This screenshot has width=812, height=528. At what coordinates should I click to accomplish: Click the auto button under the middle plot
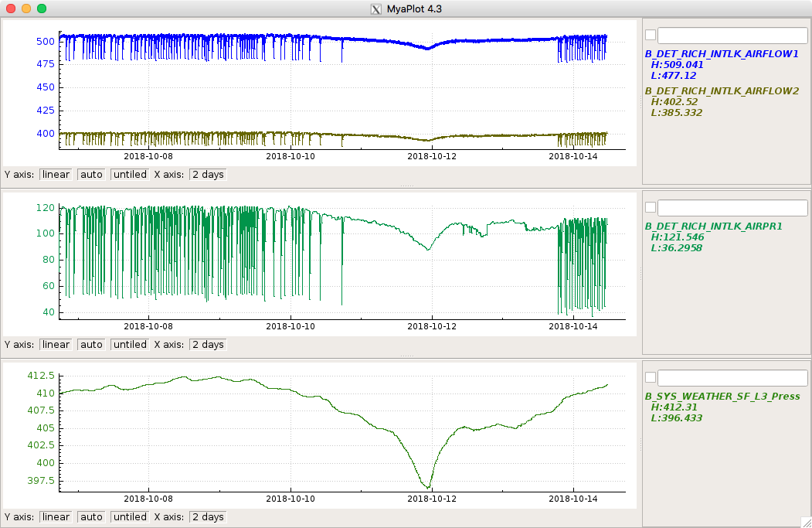point(91,344)
